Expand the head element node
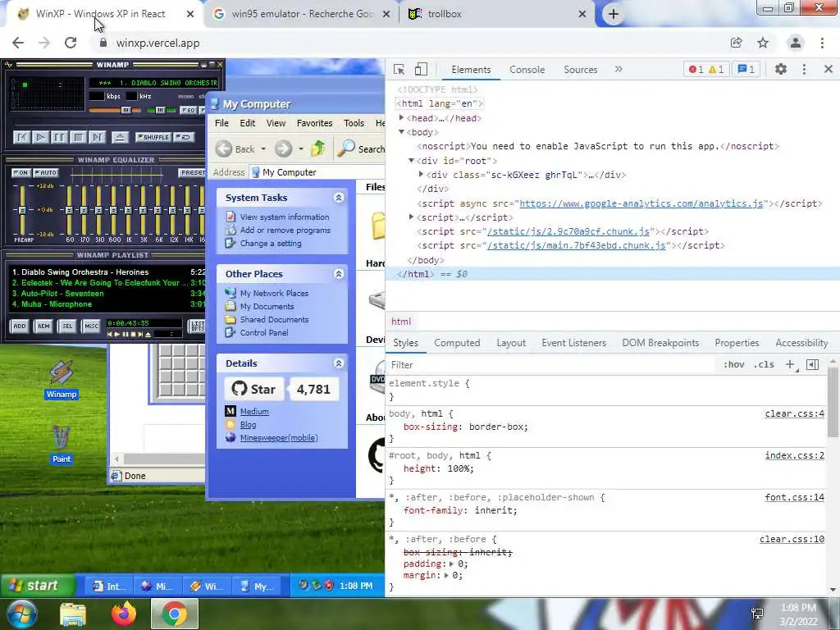Viewport: 840px width, 630px height. click(x=401, y=118)
